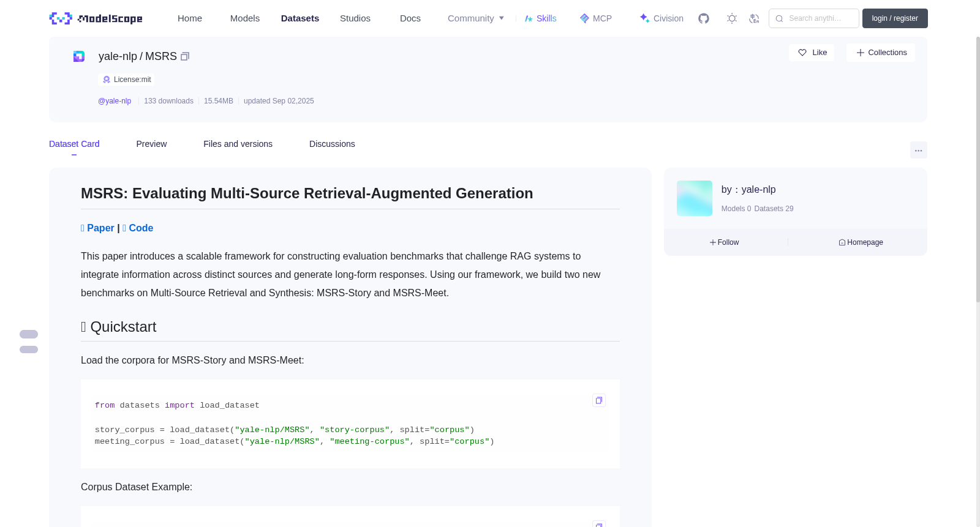Click the dataset avatar icon beside yale-nlp / MSRS
This screenshot has width=980, height=527.
[x=79, y=56]
